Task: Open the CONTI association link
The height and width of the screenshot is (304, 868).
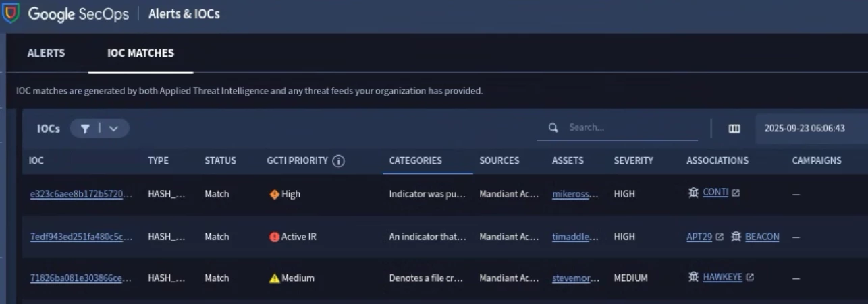Action: click(x=715, y=193)
